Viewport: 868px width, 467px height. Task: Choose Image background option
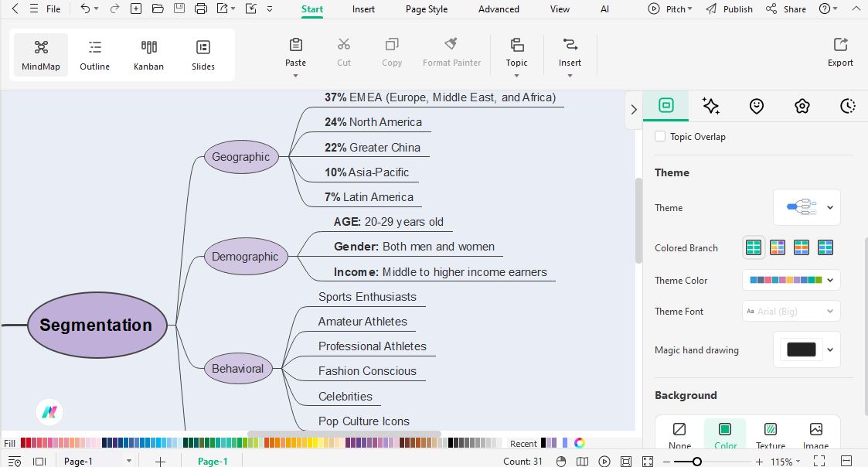click(815, 436)
